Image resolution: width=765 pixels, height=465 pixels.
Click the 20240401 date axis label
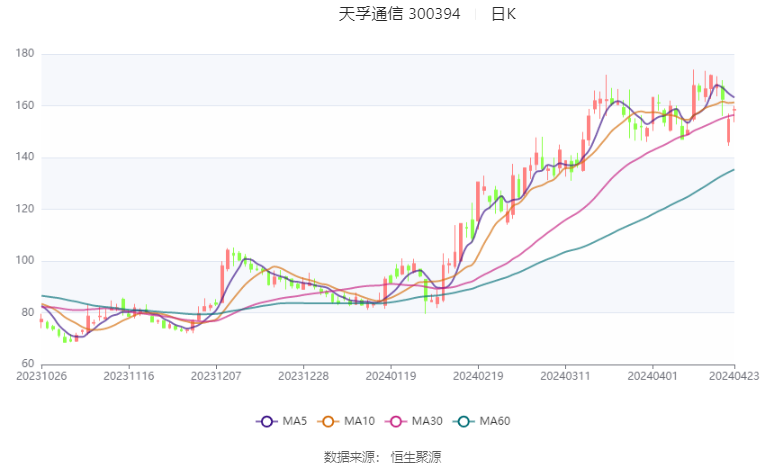click(653, 376)
